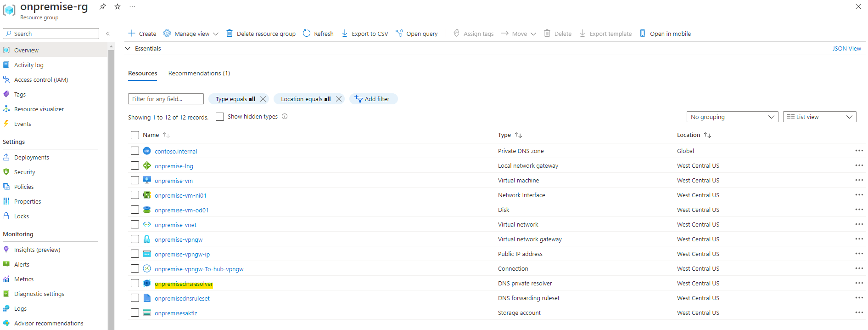Select checkbox for onpremise-vm-ni01
Screen dimensions: 868x330
135,195
